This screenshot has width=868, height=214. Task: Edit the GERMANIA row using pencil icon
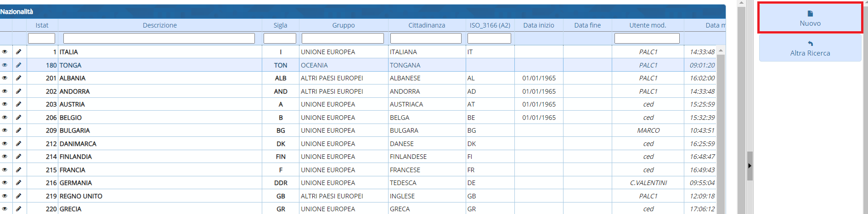coord(19,183)
